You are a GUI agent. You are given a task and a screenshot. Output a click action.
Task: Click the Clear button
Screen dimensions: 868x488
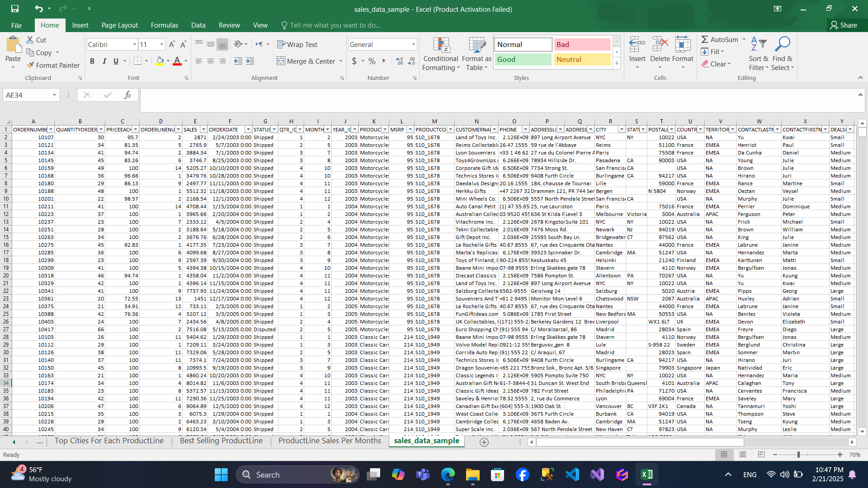716,64
